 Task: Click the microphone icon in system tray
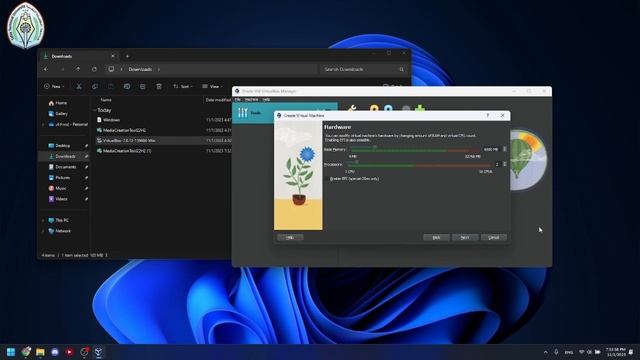(x=556, y=352)
